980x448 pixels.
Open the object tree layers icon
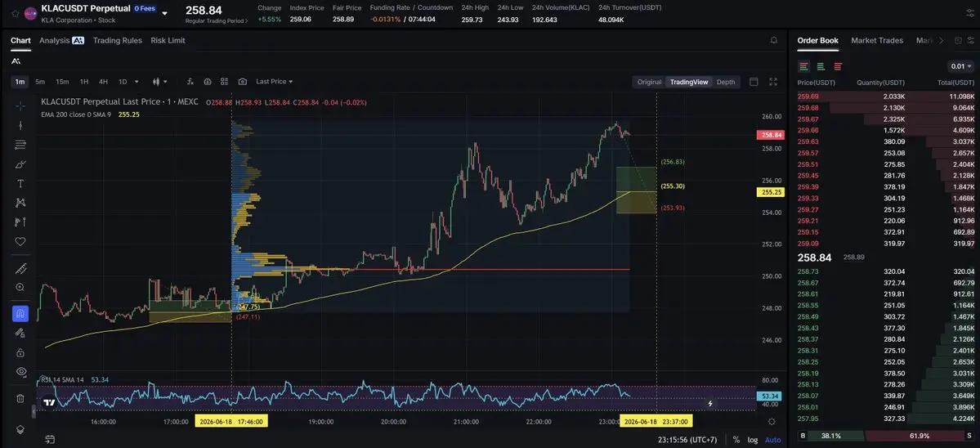click(20, 429)
